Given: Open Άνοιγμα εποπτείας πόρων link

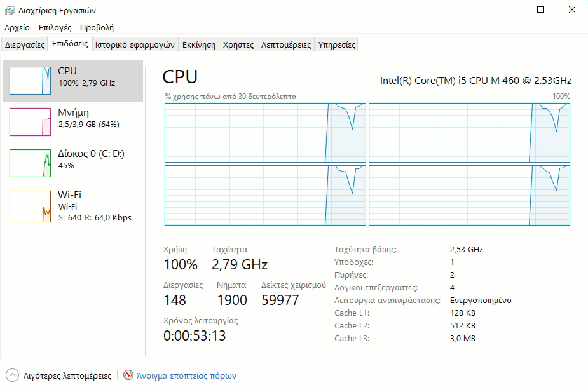Looking at the screenshot, I should pos(186,375).
